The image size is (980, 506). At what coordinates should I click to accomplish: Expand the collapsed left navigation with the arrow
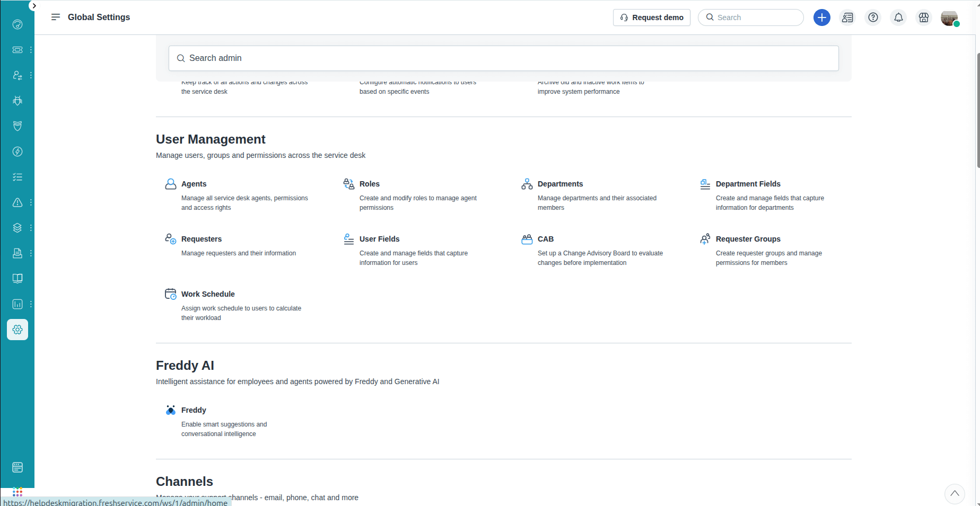34,5
